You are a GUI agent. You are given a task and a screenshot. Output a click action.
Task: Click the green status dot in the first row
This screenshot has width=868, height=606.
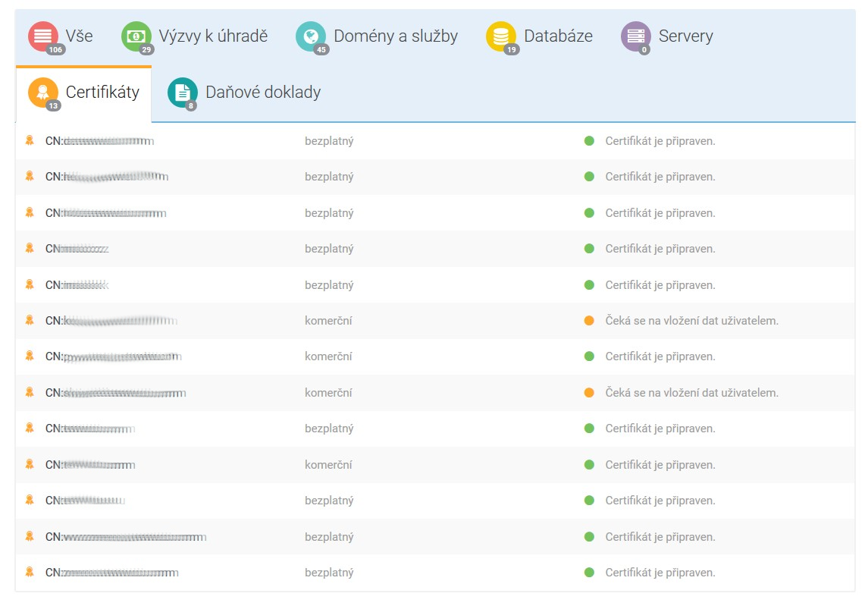tap(589, 141)
